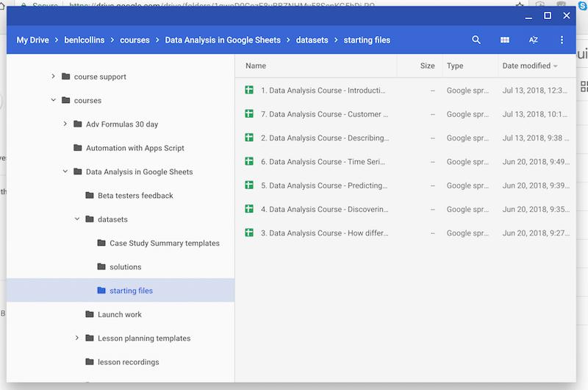Click the spreadsheet icon of file 4. Discoverin...

[249, 209]
